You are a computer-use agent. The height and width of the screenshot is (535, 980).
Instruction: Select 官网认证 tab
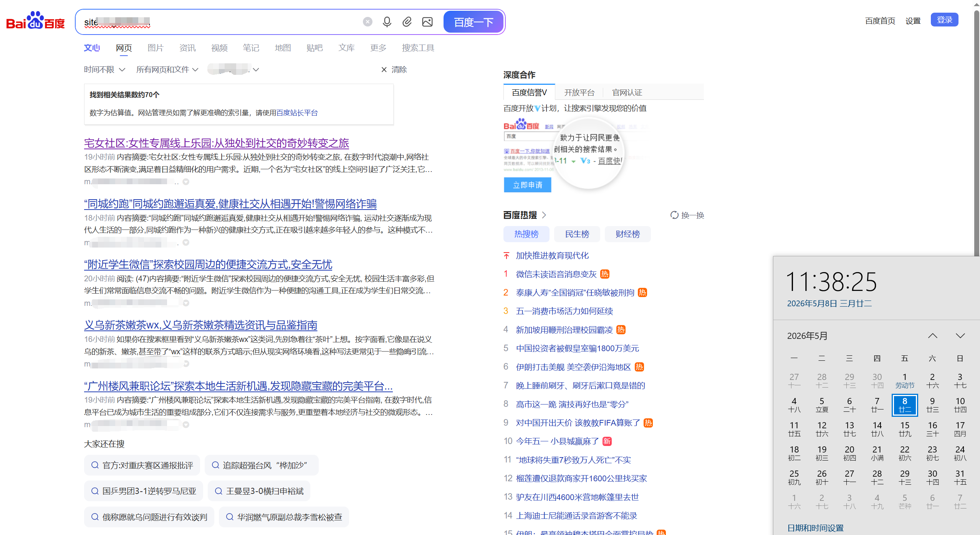pyautogui.click(x=627, y=92)
